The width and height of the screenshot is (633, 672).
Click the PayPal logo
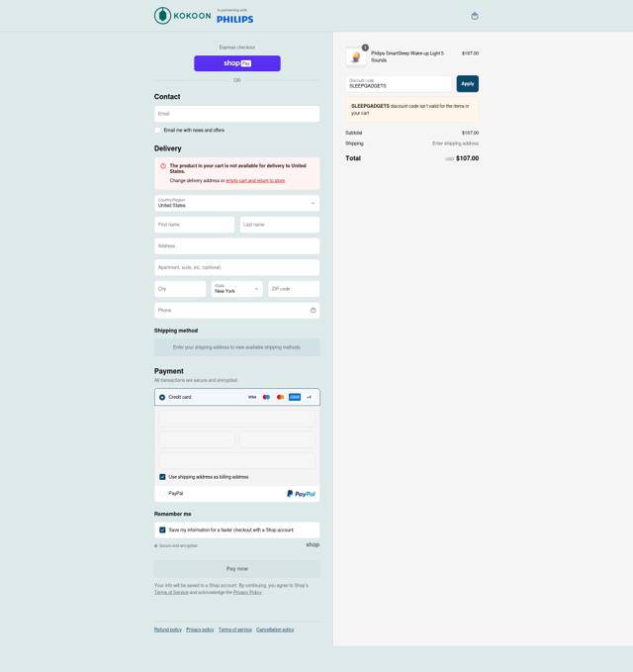[x=301, y=494]
